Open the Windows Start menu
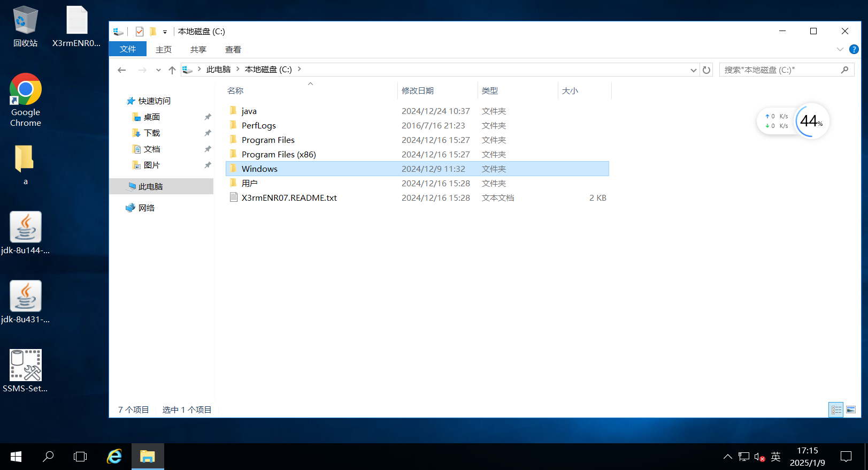 point(16,457)
